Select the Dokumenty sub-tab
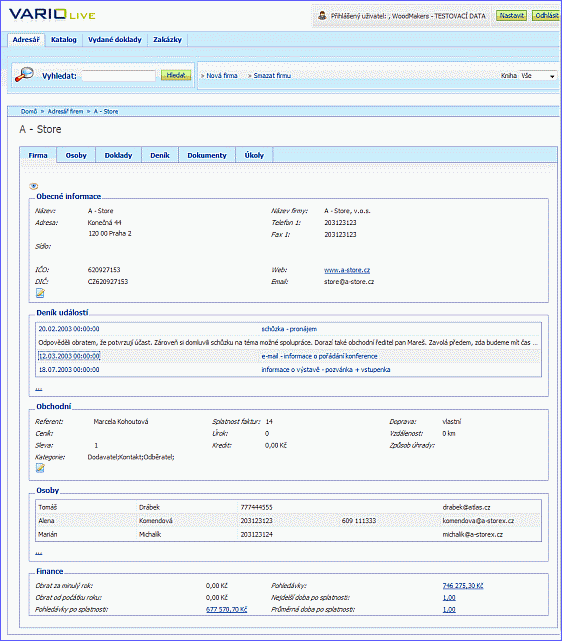The width and height of the screenshot is (562, 641). coord(207,155)
